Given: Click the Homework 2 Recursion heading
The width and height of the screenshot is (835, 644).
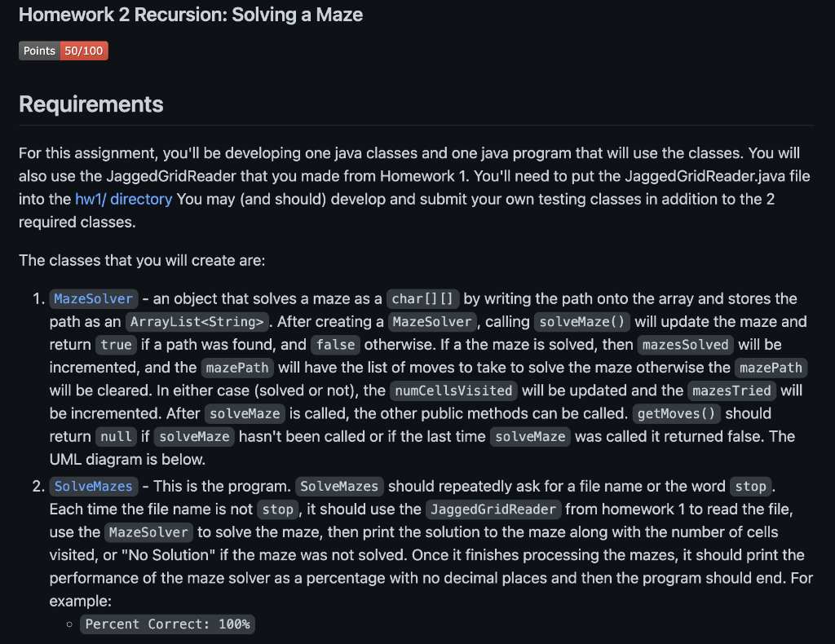Looking at the screenshot, I should coord(191,15).
